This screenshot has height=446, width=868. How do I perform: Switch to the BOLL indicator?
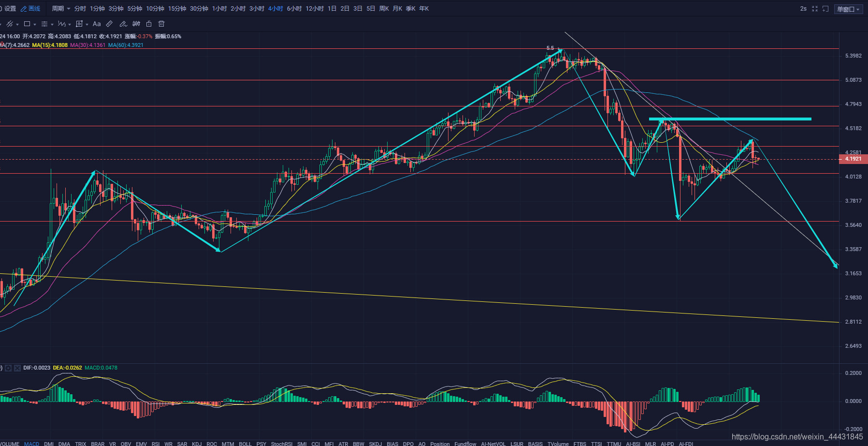[x=245, y=444]
